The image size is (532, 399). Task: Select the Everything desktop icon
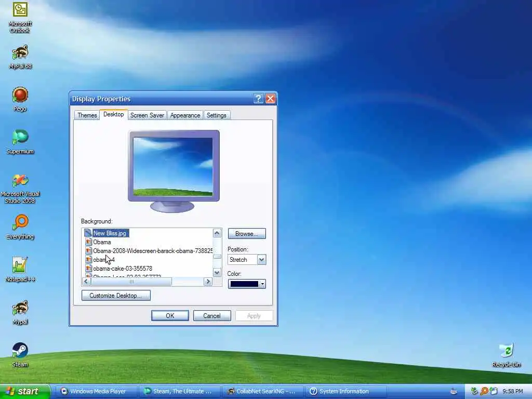[20, 227]
